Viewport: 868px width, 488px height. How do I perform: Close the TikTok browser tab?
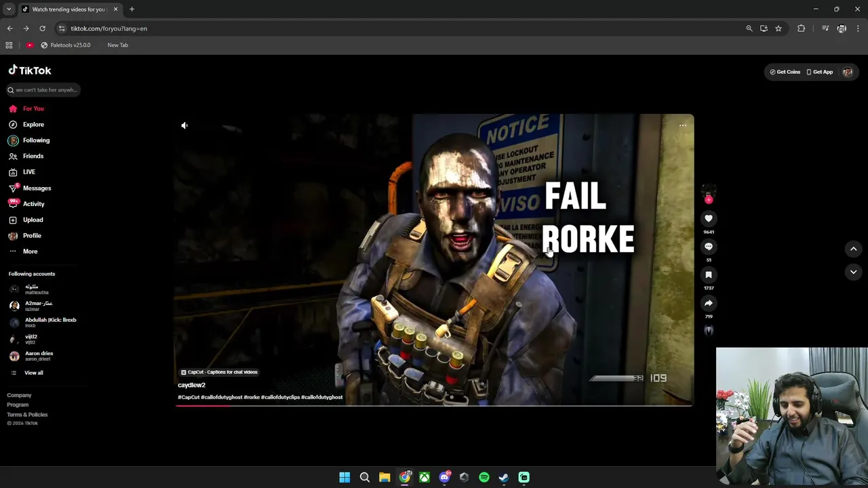(x=115, y=9)
